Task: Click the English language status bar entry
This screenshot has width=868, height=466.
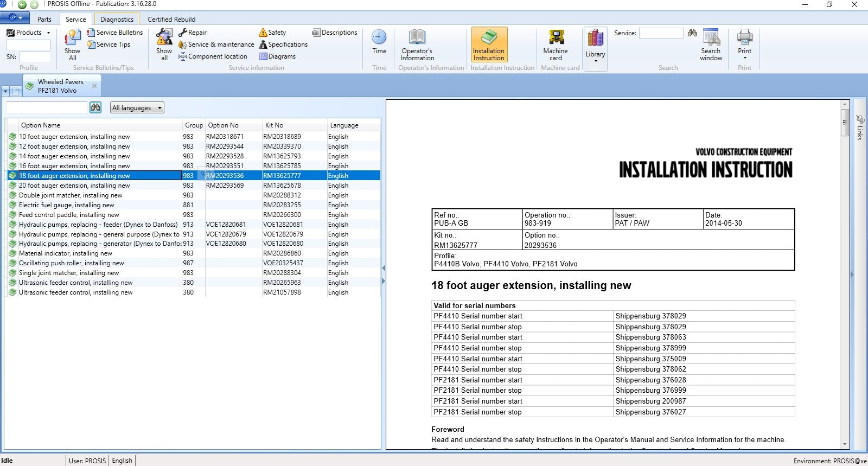Action: [122, 461]
